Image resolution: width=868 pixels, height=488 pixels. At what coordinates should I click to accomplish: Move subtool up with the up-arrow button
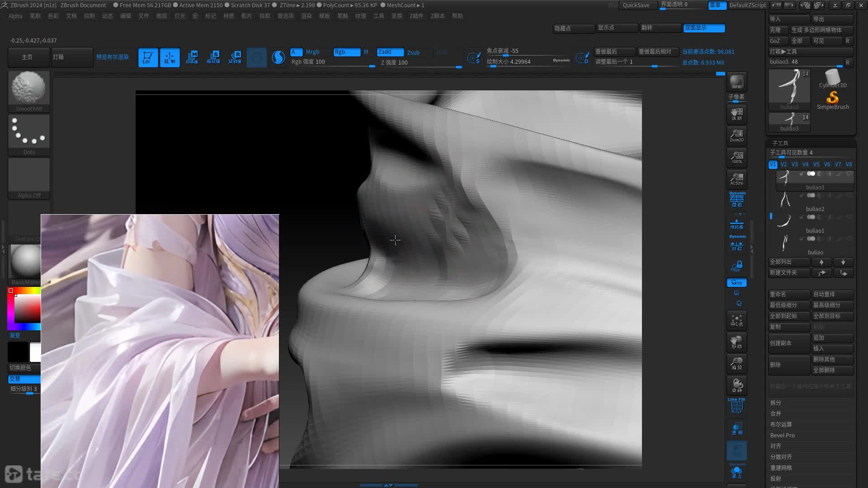[x=821, y=262]
